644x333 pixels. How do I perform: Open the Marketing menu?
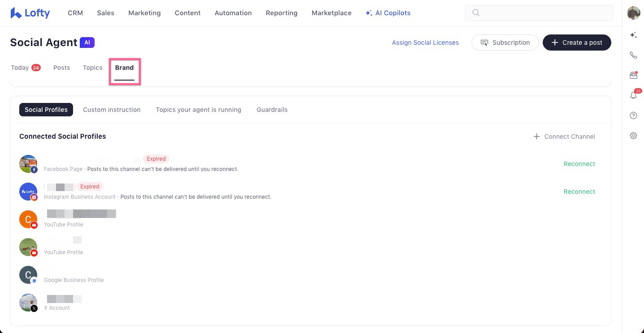pos(144,13)
